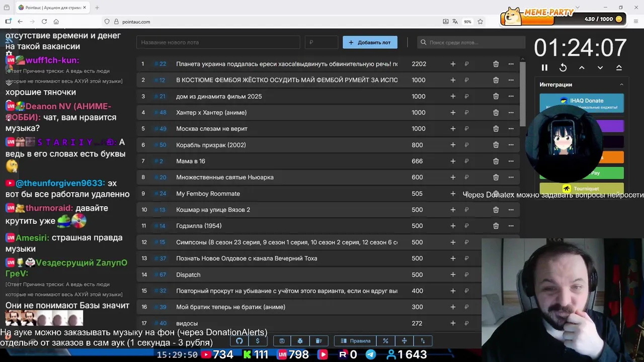Pause the auction timer
The width and height of the screenshot is (644, 362).
pyautogui.click(x=544, y=67)
